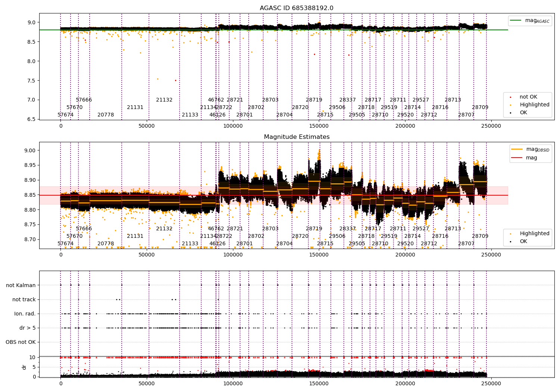560x392 pixels.
Task: Click the 28716 OBSID label in middle plot
Action: (440, 236)
